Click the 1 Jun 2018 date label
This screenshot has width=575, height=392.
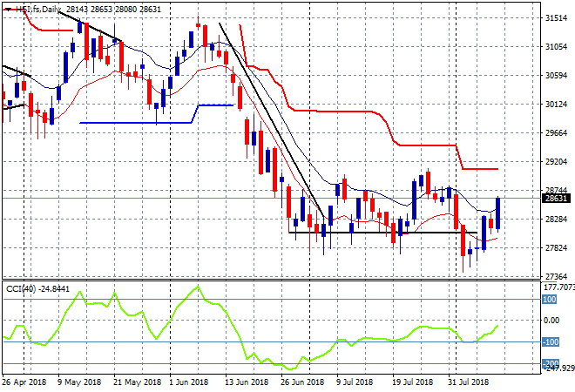click(188, 382)
